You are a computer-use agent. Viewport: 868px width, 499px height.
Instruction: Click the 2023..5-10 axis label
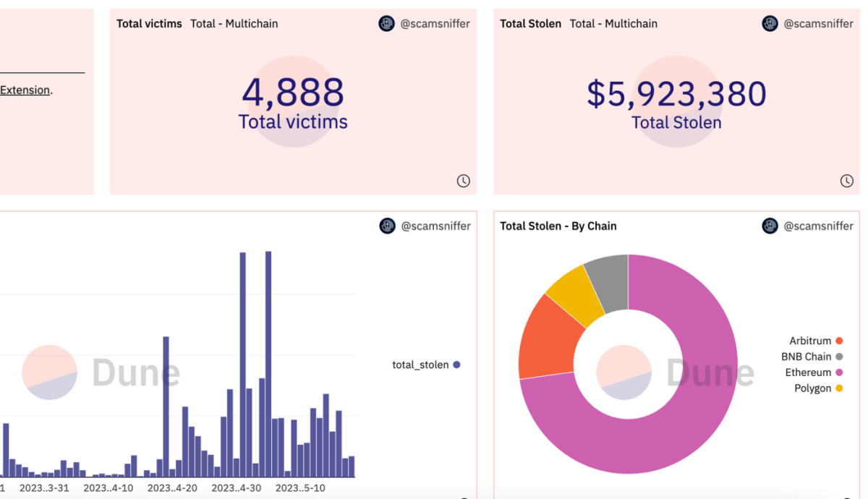click(300, 488)
